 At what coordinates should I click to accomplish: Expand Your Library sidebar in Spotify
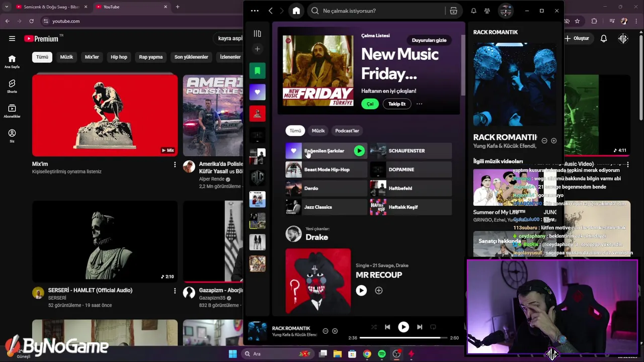coord(257,34)
